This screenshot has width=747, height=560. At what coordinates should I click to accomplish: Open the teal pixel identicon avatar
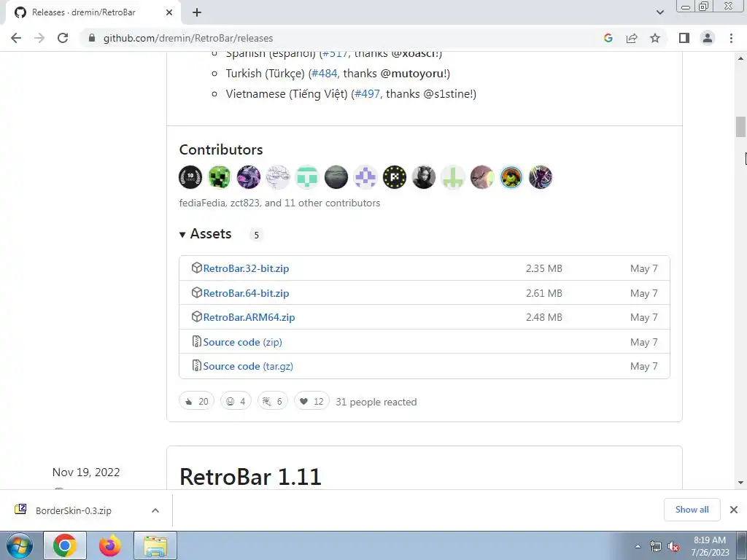(307, 177)
